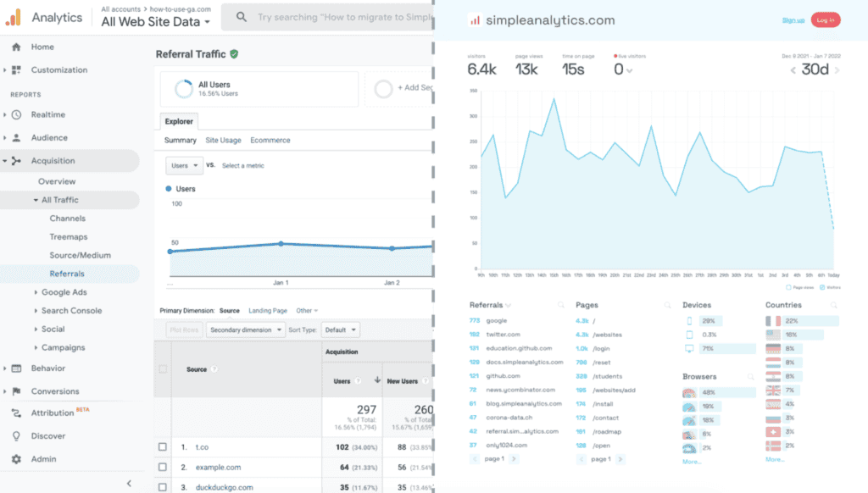The width and height of the screenshot is (868, 493).
Task: Click the Audience person icon
Action: tap(16, 138)
